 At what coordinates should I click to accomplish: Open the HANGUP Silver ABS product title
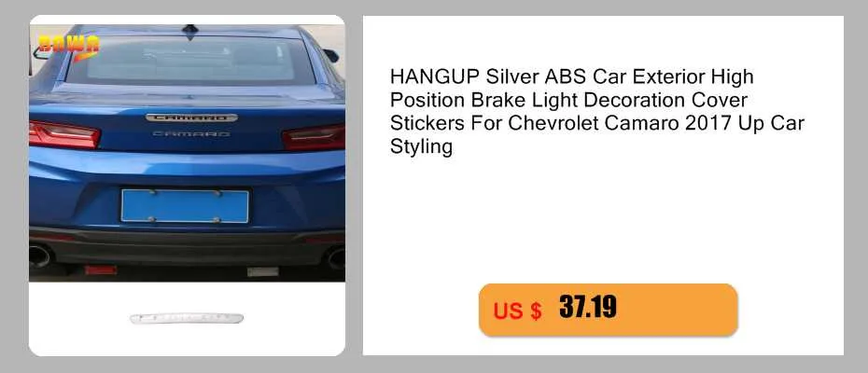[x=596, y=112]
